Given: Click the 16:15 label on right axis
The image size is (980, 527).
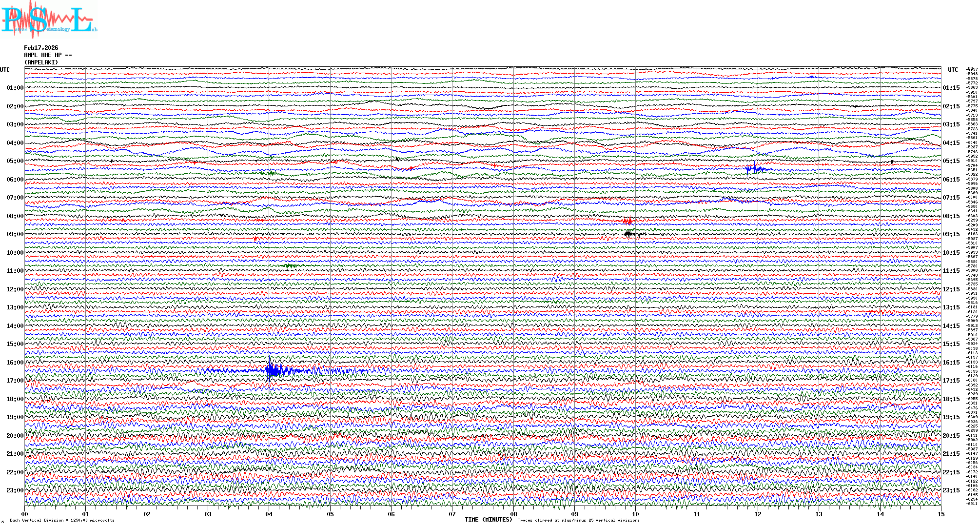Looking at the screenshot, I should pyautogui.click(x=951, y=363).
